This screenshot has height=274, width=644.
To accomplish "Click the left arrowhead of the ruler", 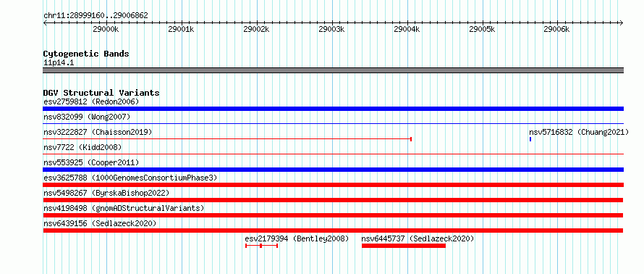I will click(x=45, y=22).
